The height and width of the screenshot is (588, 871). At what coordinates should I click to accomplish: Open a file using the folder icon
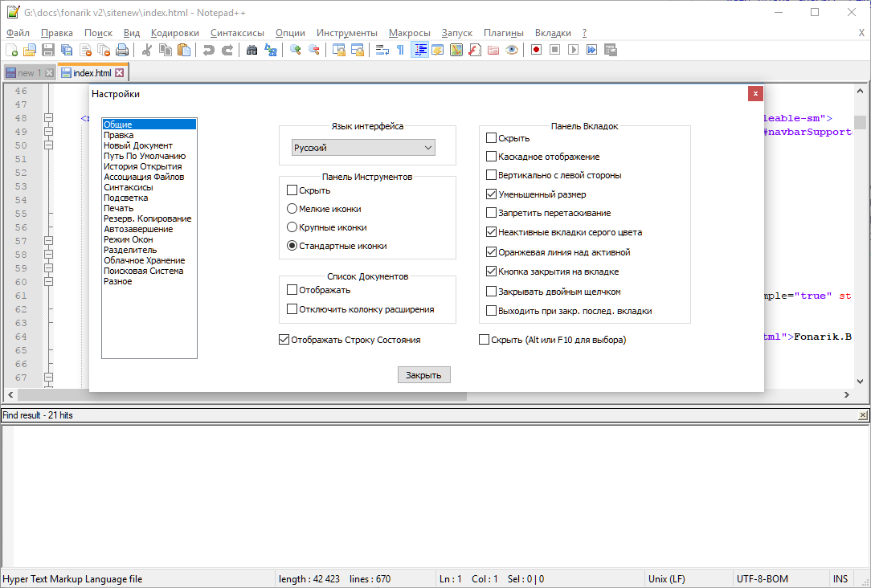click(30, 50)
